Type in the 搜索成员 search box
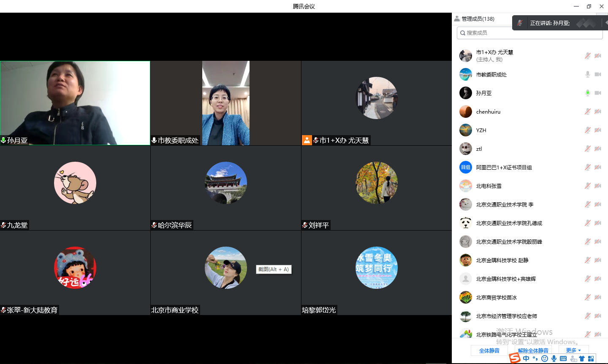The image size is (608, 364). [x=529, y=33]
